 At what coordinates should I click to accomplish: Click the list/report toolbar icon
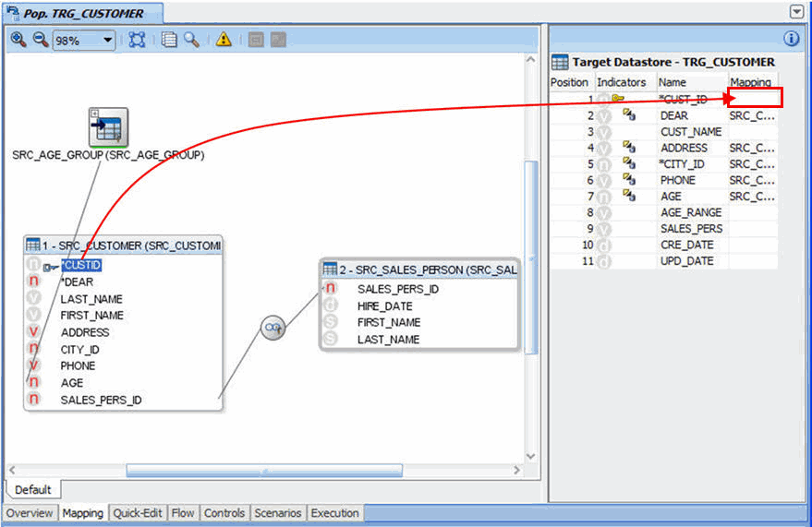pos(169,40)
